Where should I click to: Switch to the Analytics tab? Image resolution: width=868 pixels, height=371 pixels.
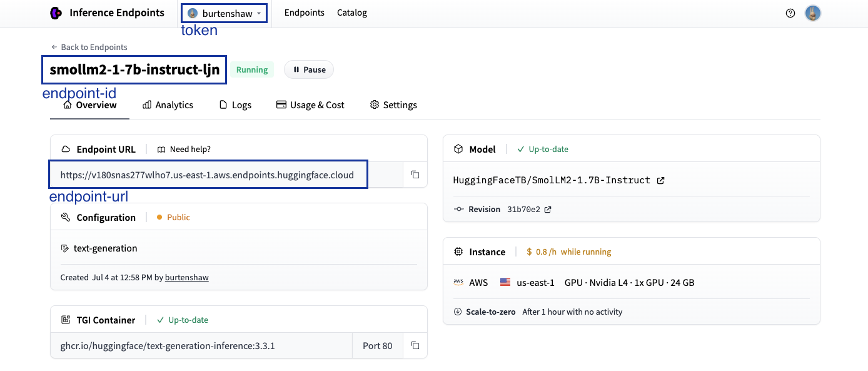(x=168, y=105)
